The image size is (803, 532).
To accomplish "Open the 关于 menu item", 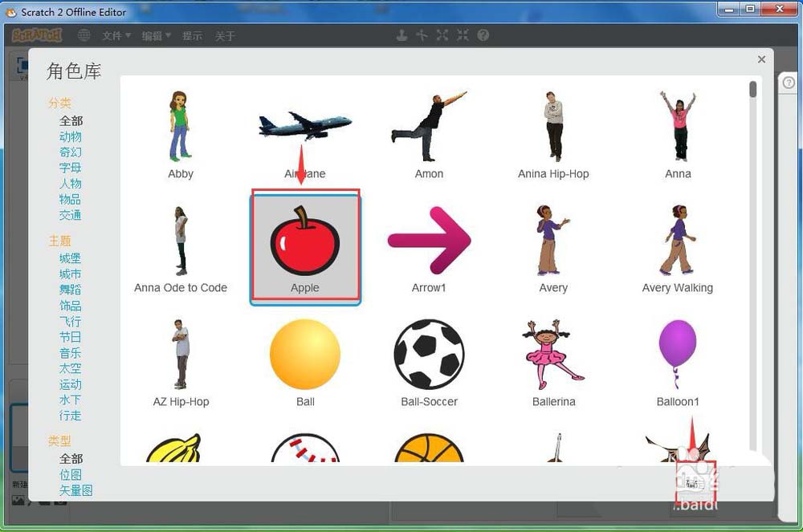I will coord(225,36).
